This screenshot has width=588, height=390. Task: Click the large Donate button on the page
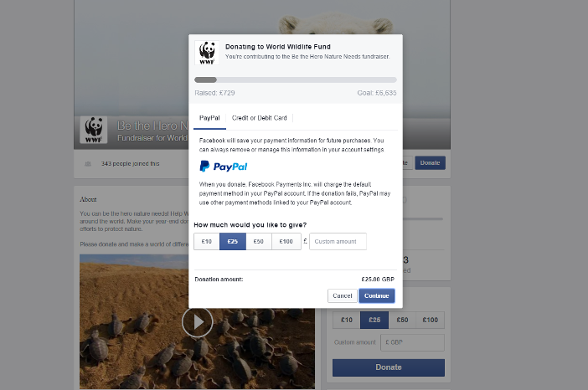[x=389, y=367]
